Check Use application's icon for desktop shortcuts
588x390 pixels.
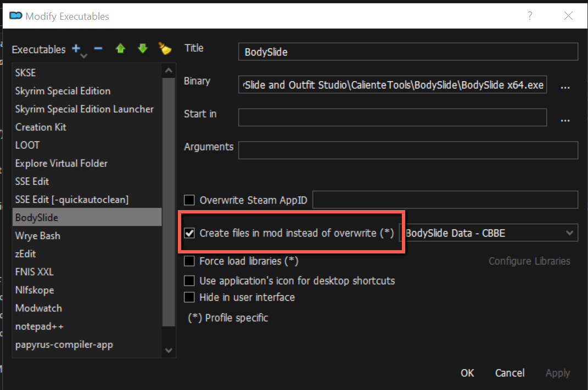(x=189, y=281)
